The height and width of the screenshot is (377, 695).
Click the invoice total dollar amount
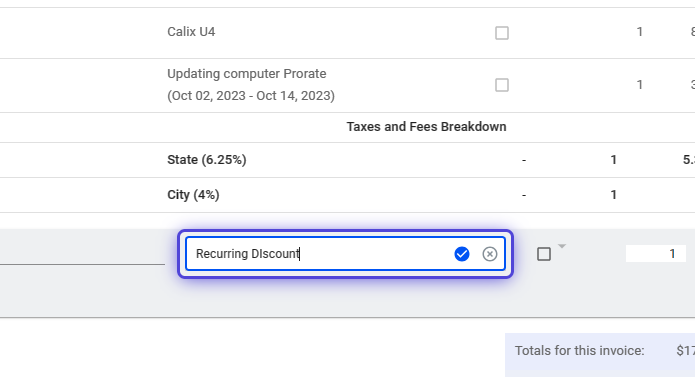(x=685, y=351)
